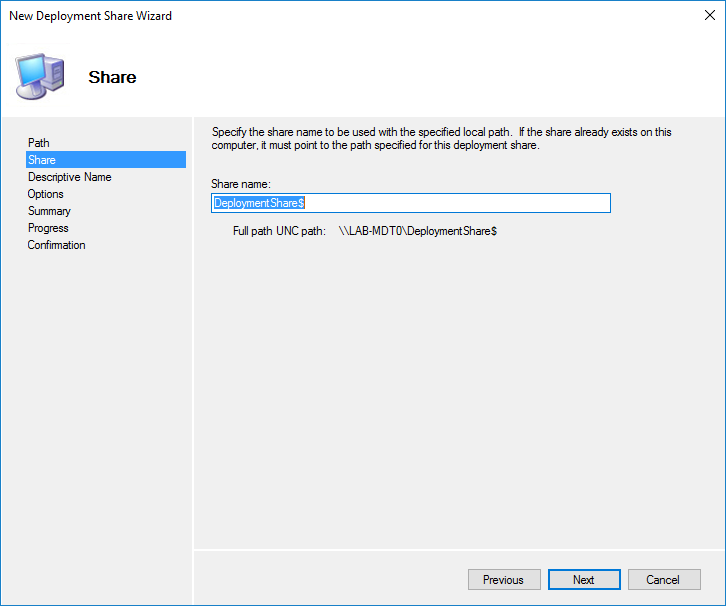Click the Share name label
This screenshot has height=606, width=726.
[x=241, y=183]
